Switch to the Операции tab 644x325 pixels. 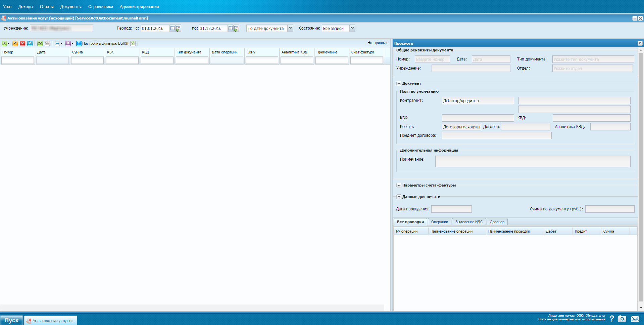[x=439, y=222]
